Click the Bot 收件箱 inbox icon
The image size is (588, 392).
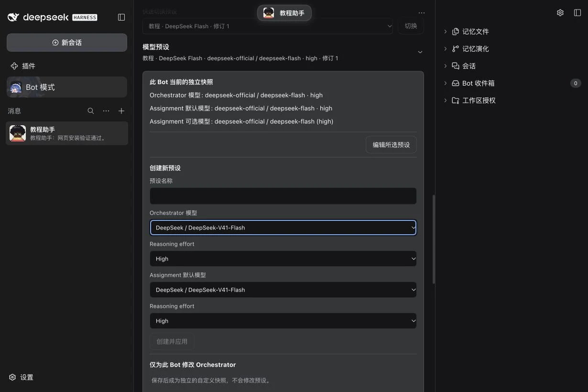coord(456,83)
